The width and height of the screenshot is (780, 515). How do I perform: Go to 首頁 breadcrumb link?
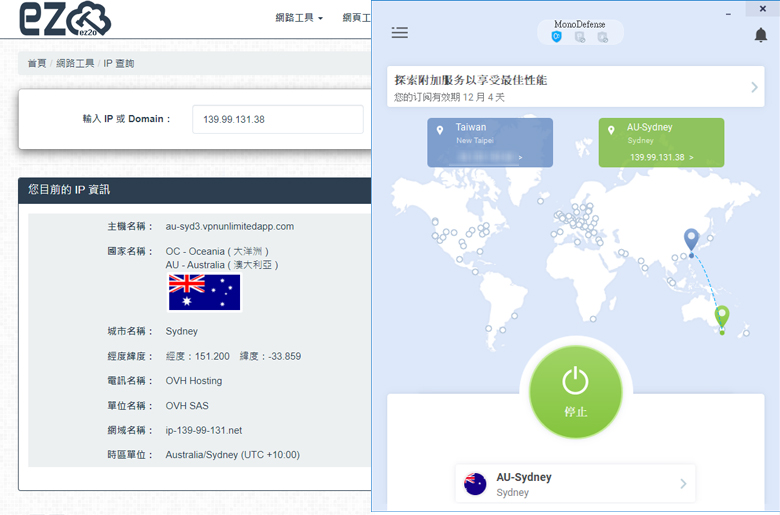point(37,63)
